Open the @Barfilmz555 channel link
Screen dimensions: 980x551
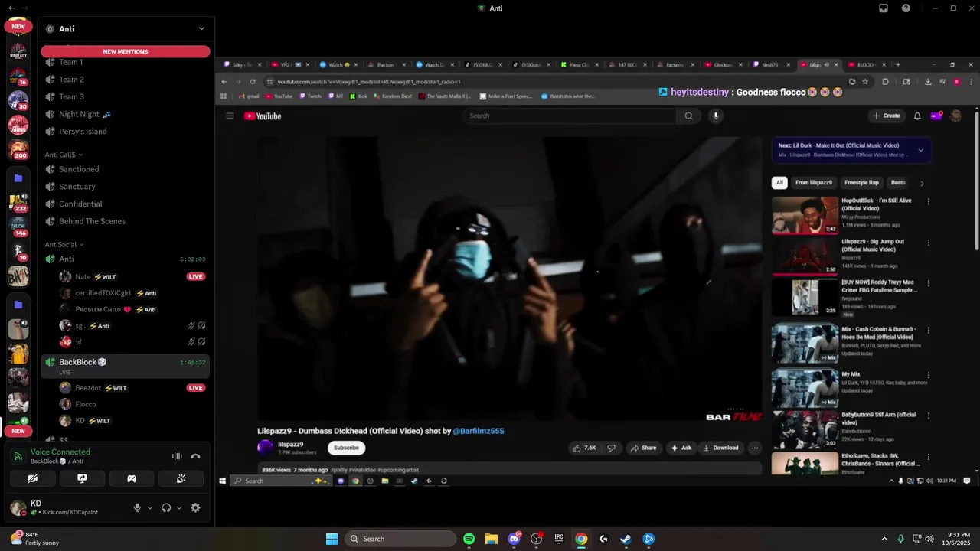coord(479,431)
